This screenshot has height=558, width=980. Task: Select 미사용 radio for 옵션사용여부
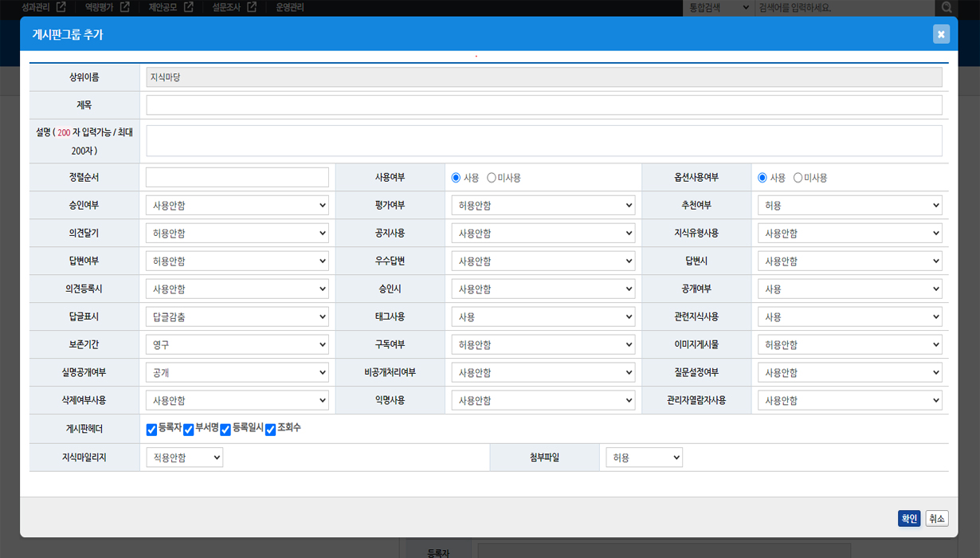point(798,178)
